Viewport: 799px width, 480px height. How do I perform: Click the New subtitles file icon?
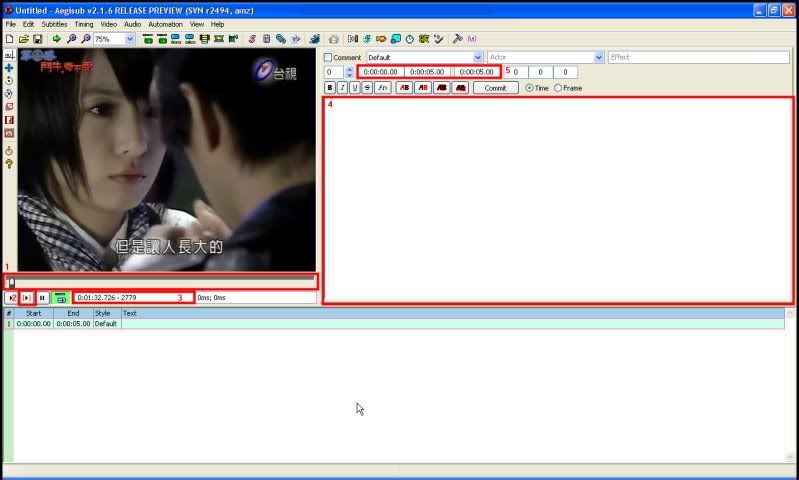tap(9, 39)
